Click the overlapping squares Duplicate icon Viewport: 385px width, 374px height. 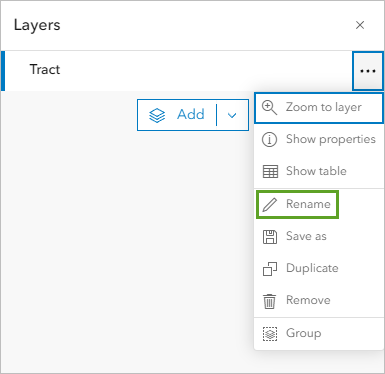pyautogui.click(x=270, y=269)
